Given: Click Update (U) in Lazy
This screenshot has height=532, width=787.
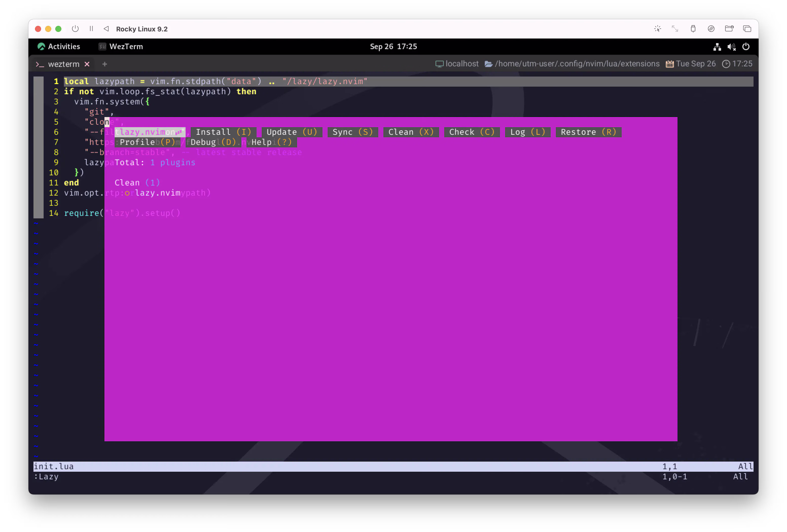Looking at the screenshot, I should (x=292, y=132).
